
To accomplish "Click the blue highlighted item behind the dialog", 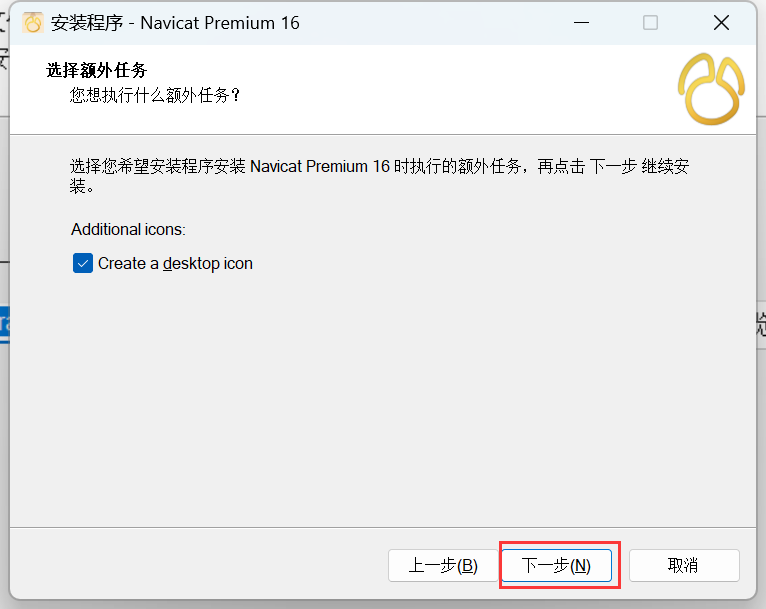I will pyautogui.click(x=4, y=325).
